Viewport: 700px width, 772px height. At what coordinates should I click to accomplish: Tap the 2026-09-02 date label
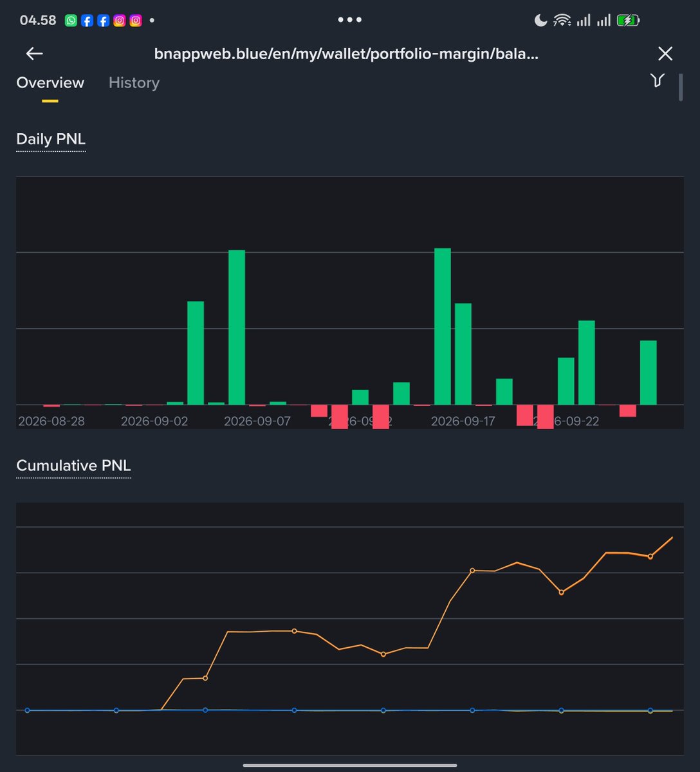154,421
